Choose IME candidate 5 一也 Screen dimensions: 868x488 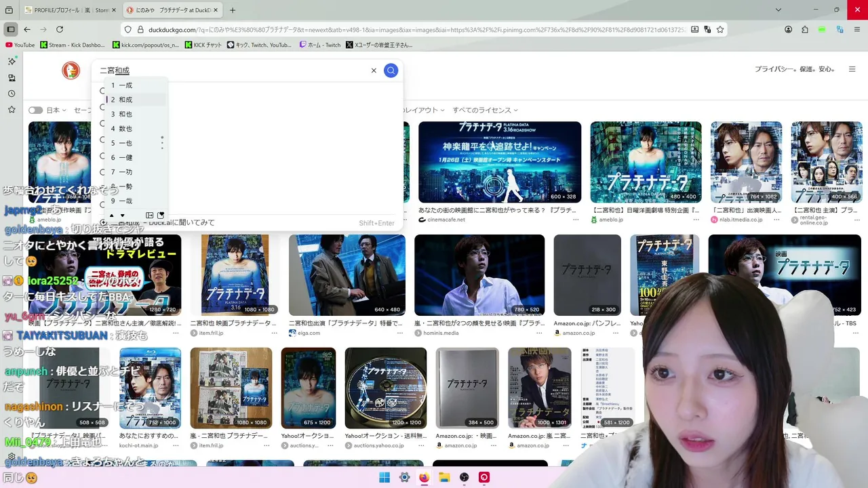[x=136, y=143]
